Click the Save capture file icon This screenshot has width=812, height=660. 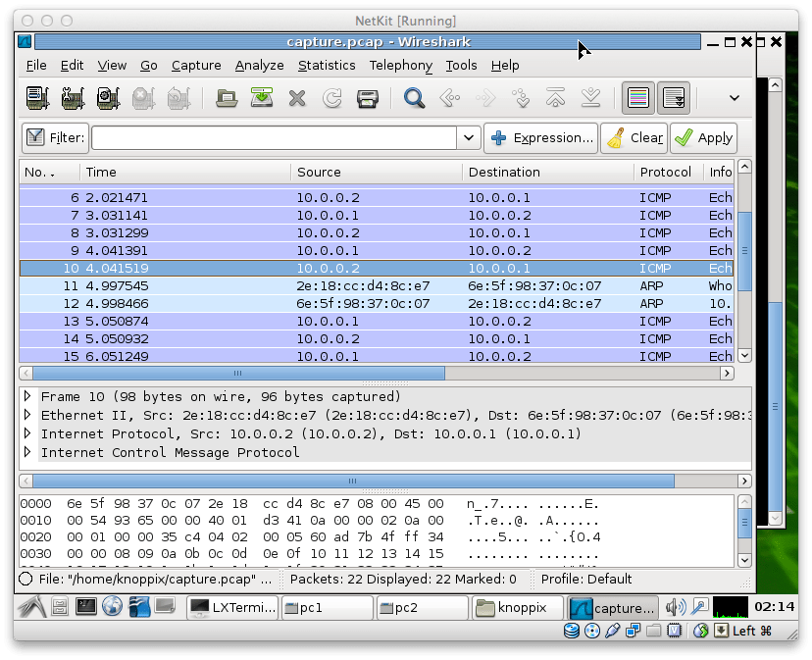coord(262,97)
